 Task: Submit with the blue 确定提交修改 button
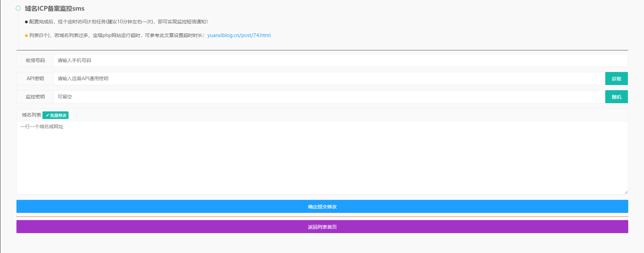(x=322, y=206)
